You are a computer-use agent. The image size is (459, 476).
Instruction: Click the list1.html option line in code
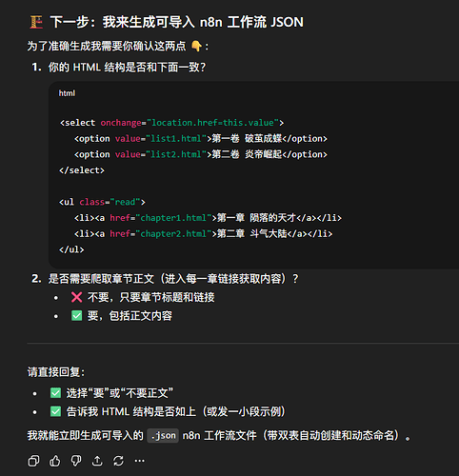[201, 139]
